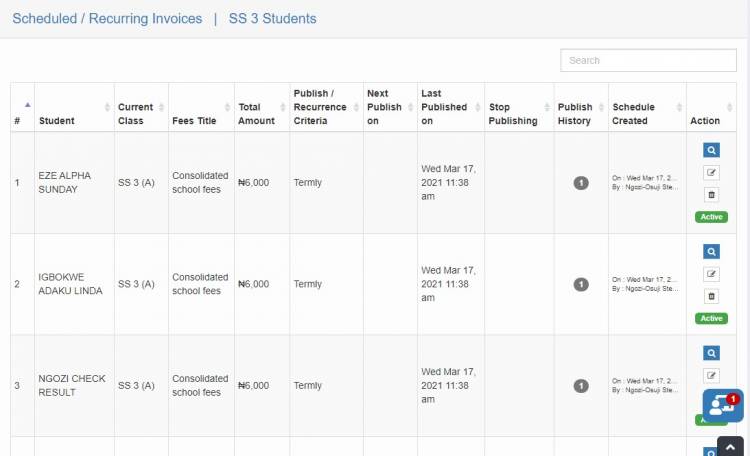Viewport: 750px width, 456px height.
Task: Open publish history badge for EZE ALPHA SUNDAY
Action: (x=581, y=183)
